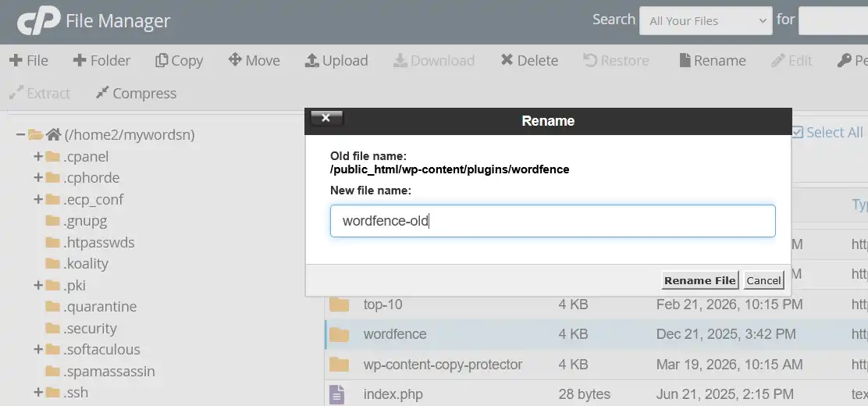Click the Copy toolbar button
This screenshot has width=868, height=406.
179,60
